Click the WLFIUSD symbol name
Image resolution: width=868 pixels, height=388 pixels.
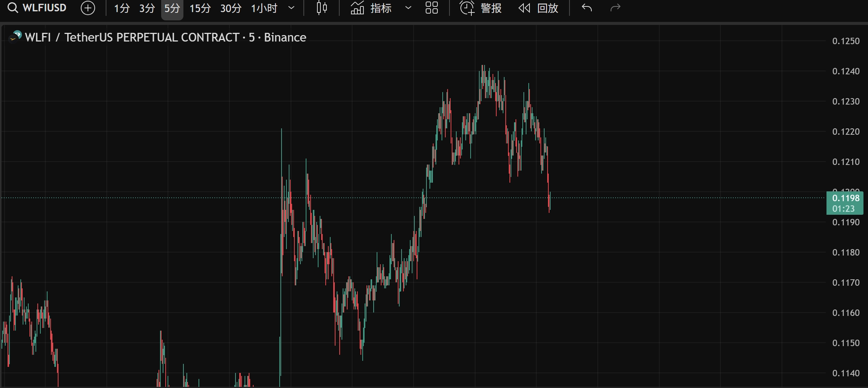click(45, 8)
